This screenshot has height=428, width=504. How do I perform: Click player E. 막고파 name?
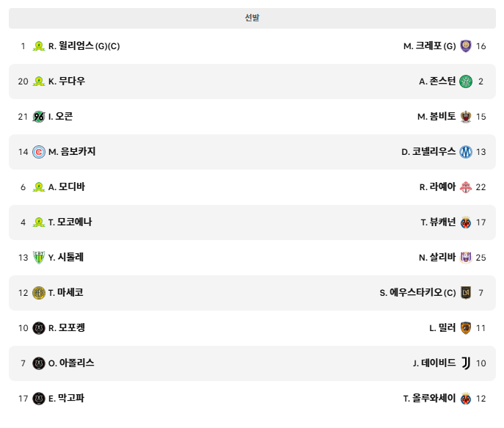(x=66, y=399)
